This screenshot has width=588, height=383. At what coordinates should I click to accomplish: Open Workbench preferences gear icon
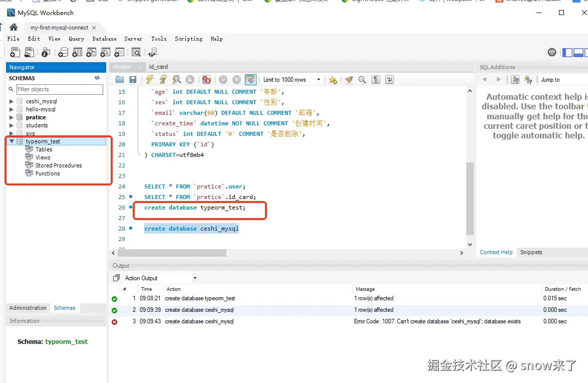(x=551, y=52)
